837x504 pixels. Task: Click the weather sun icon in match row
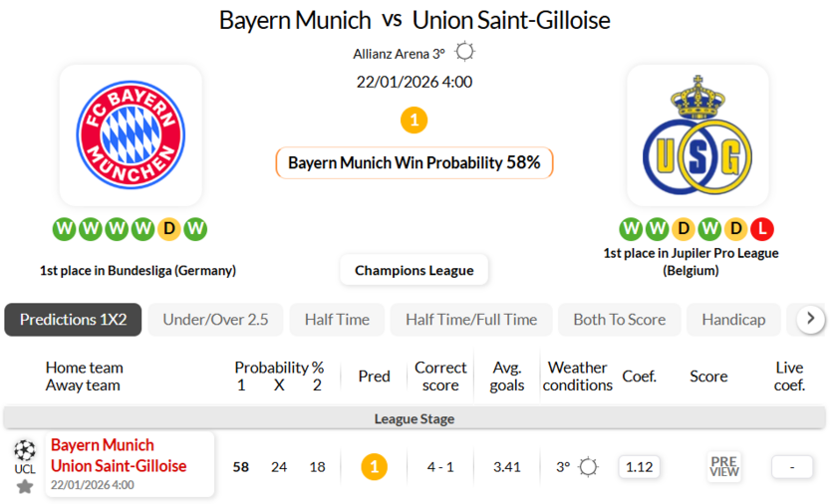(589, 466)
